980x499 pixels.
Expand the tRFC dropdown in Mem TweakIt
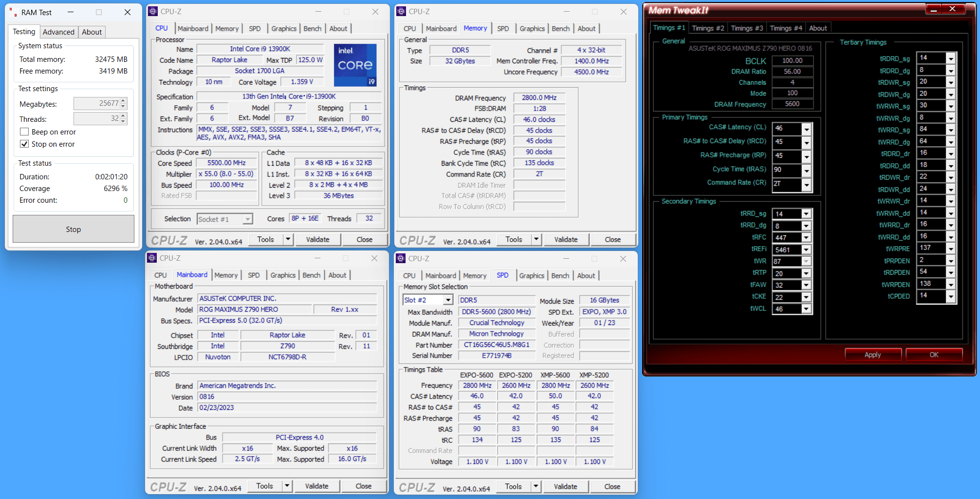806,238
